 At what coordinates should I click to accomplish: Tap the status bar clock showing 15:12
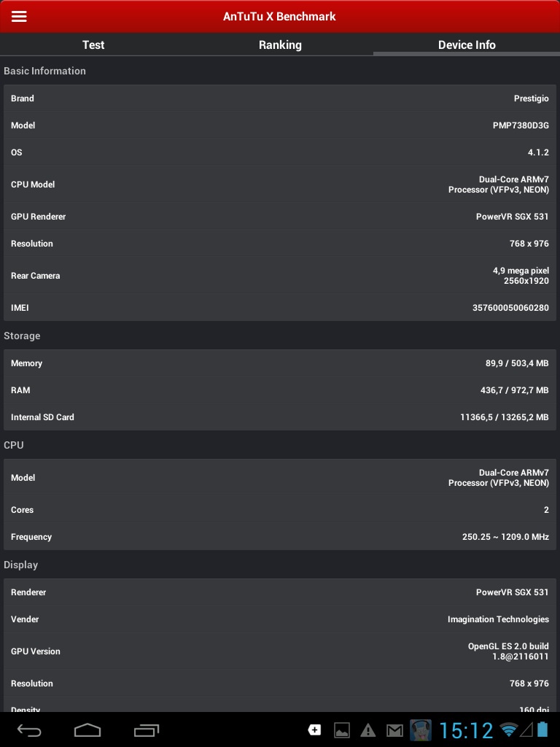pyautogui.click(x=466, y=730)
